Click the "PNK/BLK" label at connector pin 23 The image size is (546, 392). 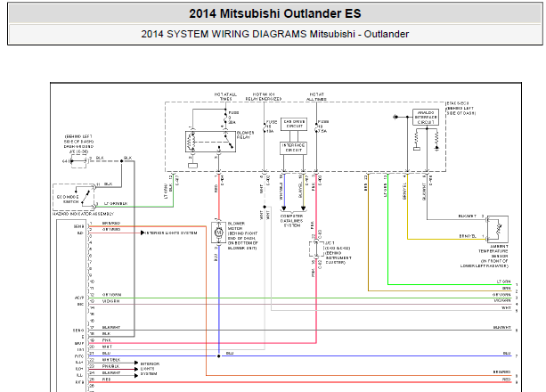111,366
